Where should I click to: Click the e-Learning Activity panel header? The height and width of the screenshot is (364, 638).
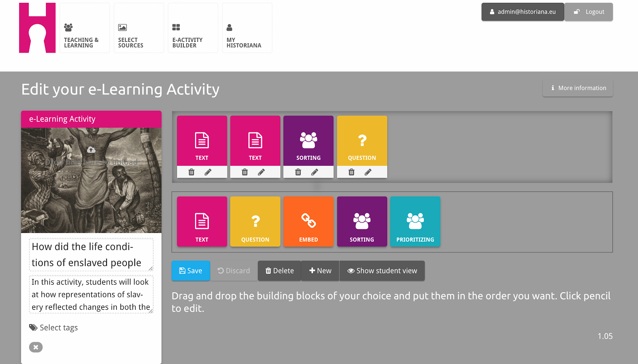(x=91, y=119)
